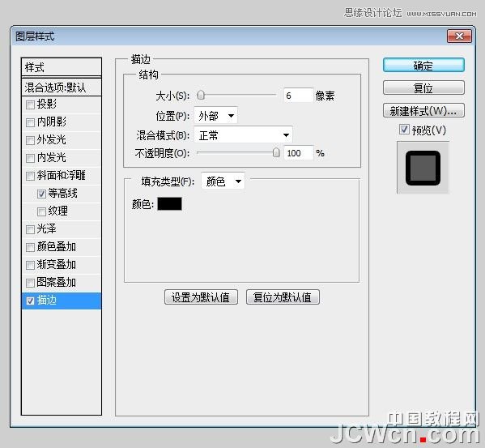Click 设置为默认值 make default button
This screenshot has height=448, width=485.
pyautogui.click(x=201, y=297)
